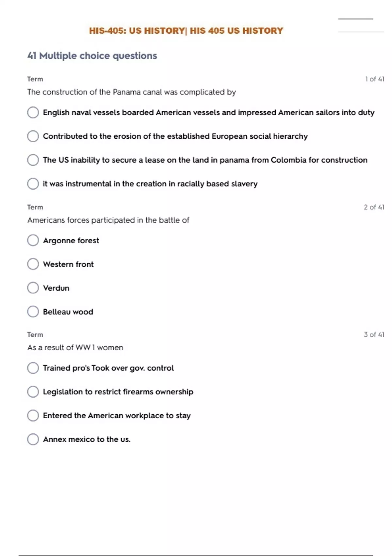Screen dimensions: 392x556
Task: Click the Panama canal question text
Action: click(x=131, y=92)
